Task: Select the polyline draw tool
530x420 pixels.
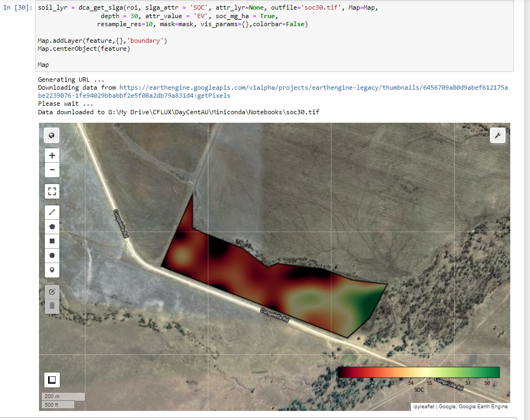Action: [x=52, y=212]
